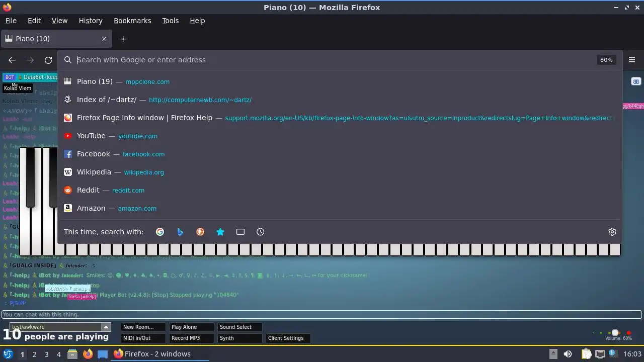644x362 pixels.
Task: Open the View menu
Action: (59, 21)
